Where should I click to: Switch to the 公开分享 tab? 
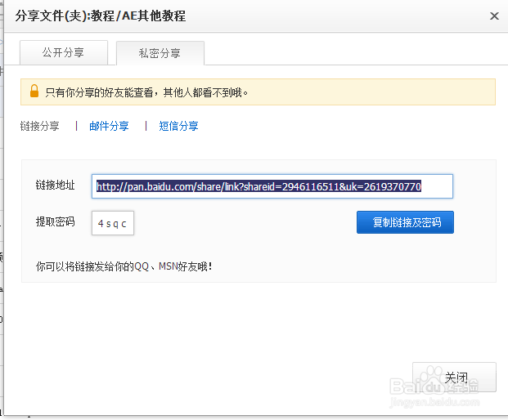[64, 52]
